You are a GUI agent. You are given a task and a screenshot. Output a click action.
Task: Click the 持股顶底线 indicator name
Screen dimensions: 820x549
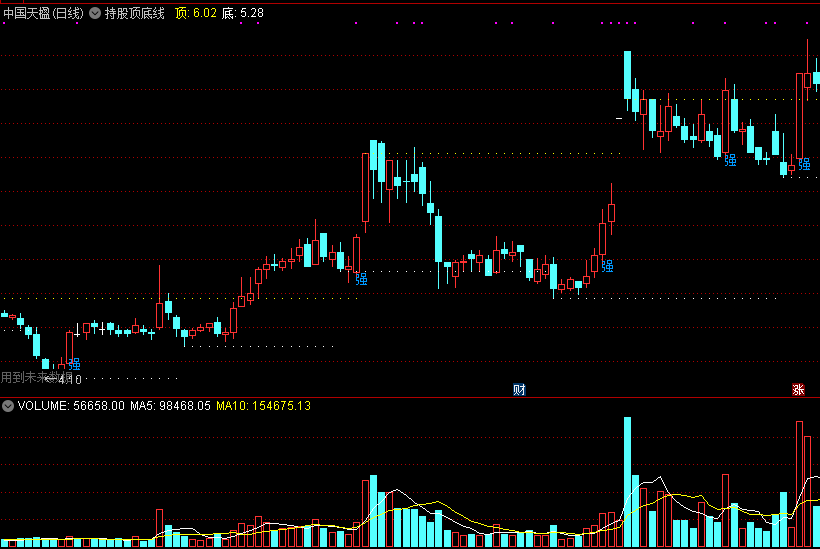(x=134, y=13)
